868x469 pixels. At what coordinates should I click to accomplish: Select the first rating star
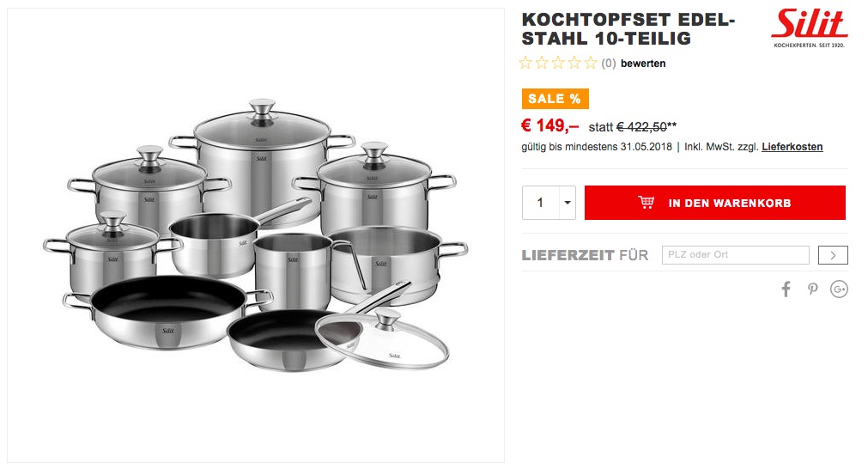pos(525,63)
